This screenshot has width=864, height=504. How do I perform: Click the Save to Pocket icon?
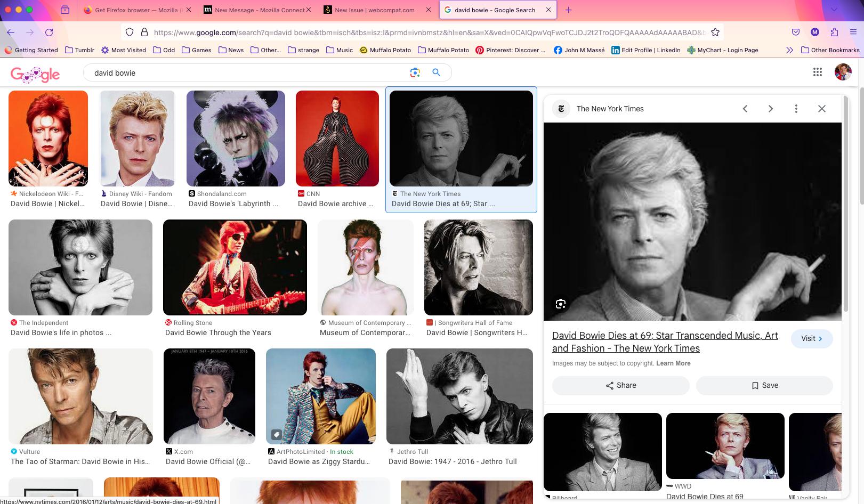[795, 32]
